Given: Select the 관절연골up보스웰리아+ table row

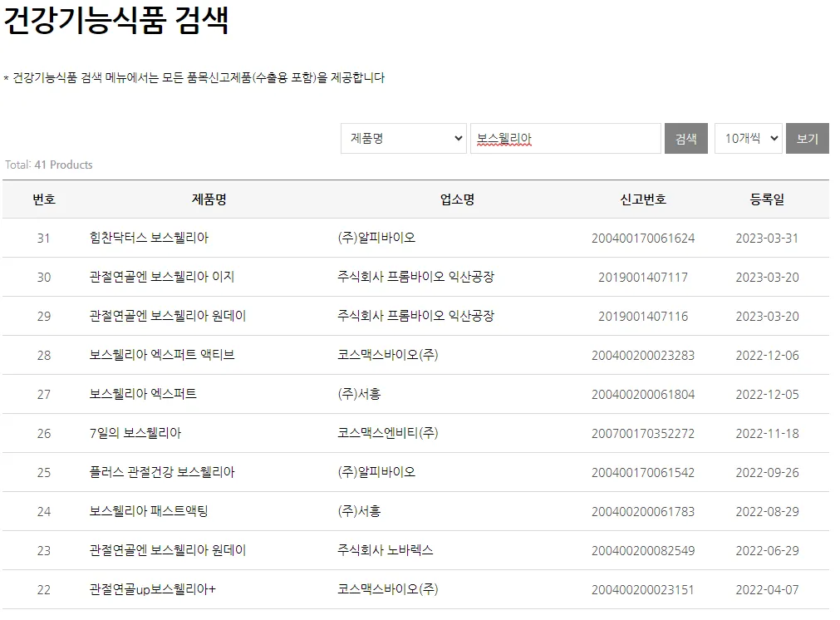Looking at the screenshot, I should (x=415, y=589).
